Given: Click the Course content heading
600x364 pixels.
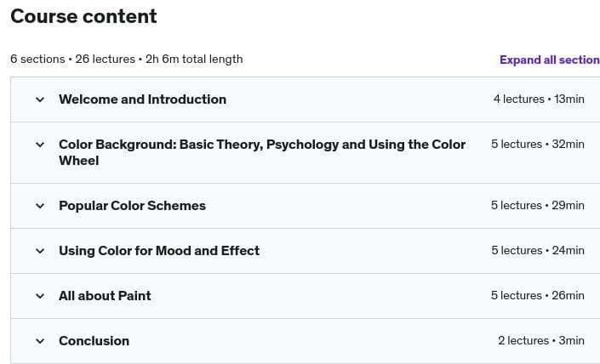Looking at the screenshot, I should [83, 16].
